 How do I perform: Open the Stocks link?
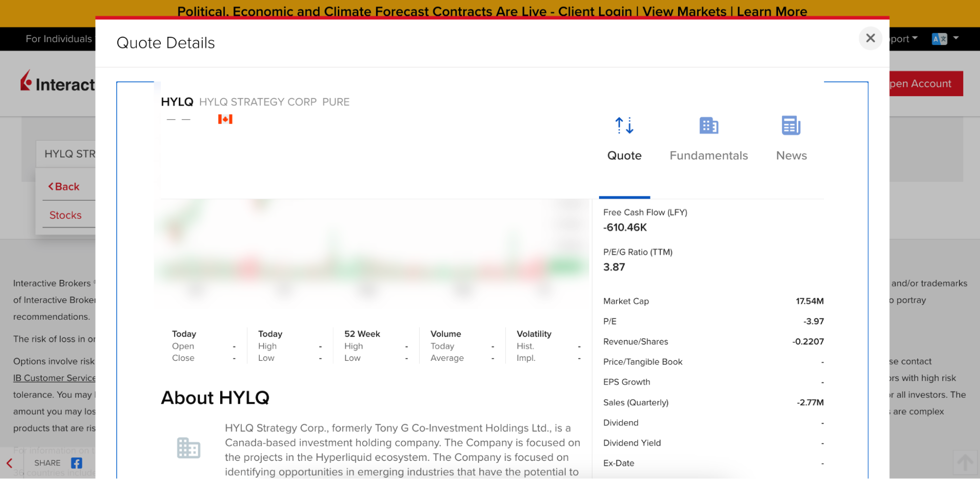[65, 215]
